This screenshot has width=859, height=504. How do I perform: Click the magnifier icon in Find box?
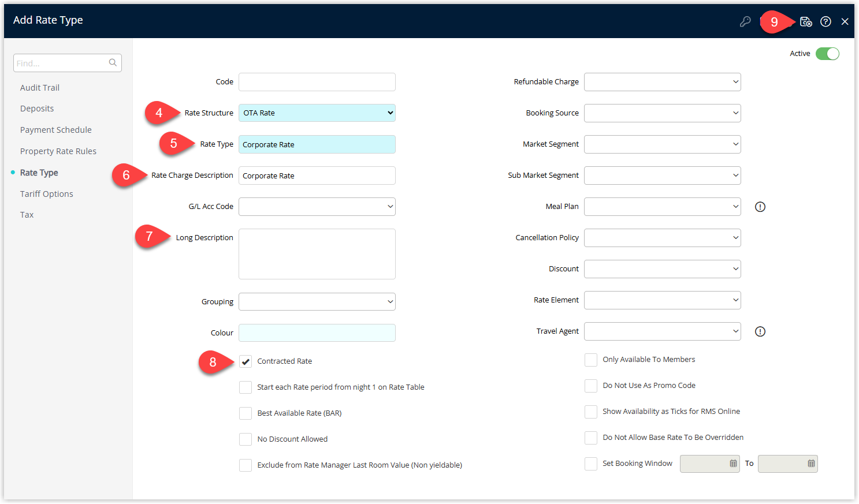[113, 63]
